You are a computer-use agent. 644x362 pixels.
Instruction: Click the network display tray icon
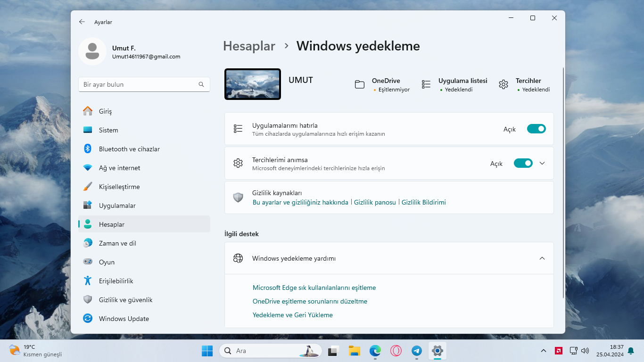tap(574, 351)
